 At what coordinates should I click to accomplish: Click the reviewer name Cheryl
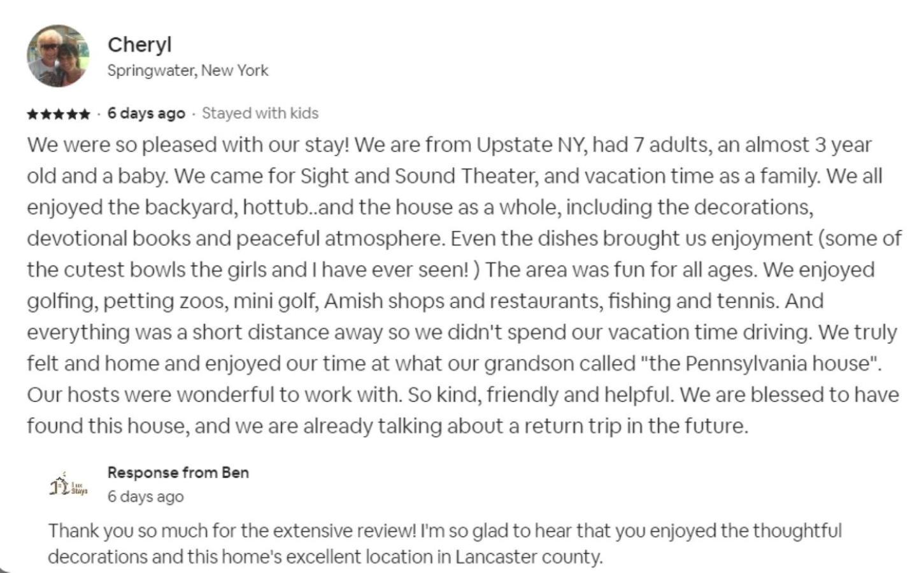139,45
